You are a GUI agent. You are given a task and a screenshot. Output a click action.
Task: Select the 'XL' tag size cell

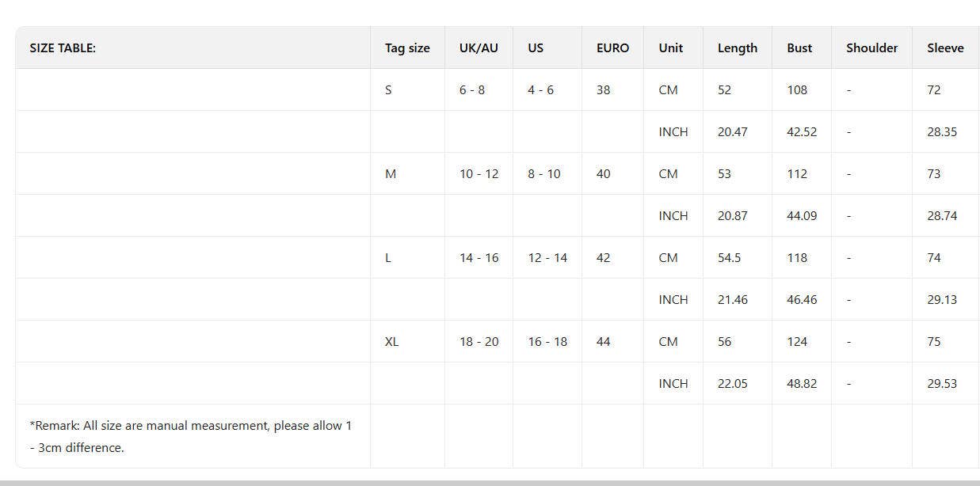pos(391,342)
